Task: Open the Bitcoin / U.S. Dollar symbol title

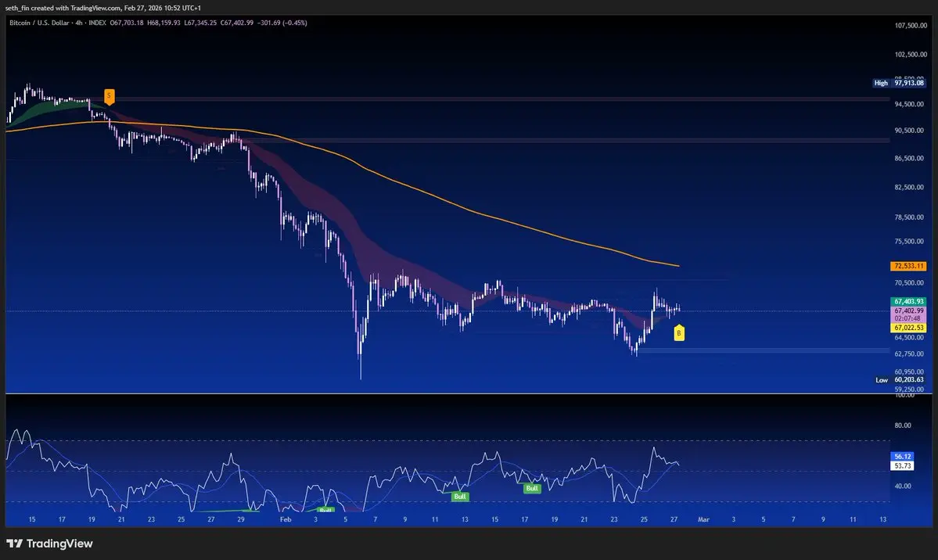Action: pos(39,23)
